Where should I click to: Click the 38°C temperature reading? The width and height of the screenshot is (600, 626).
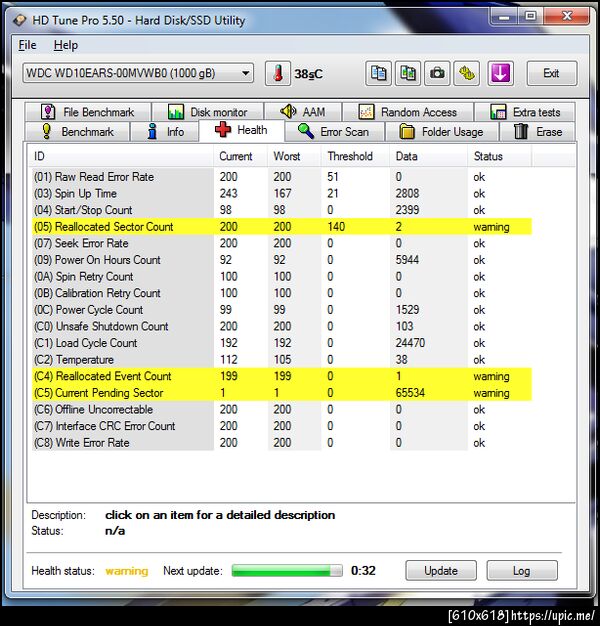pos(308,74)
